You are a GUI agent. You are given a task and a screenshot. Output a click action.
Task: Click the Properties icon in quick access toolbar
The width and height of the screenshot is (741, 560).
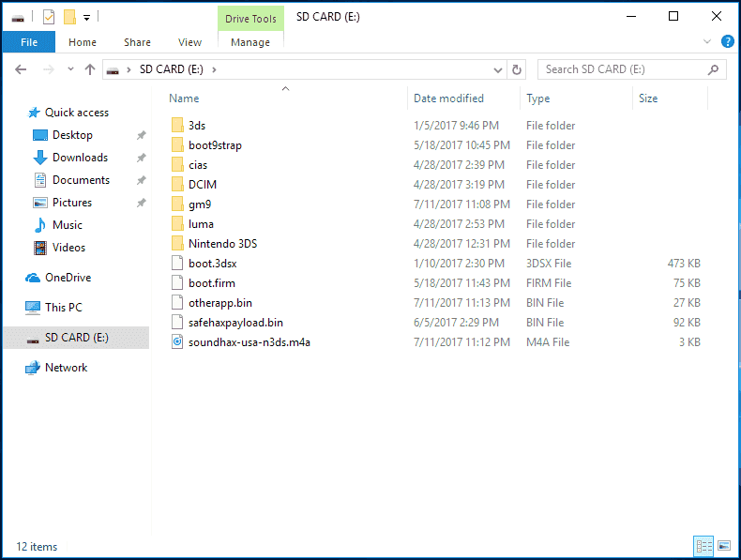point(49,18)
